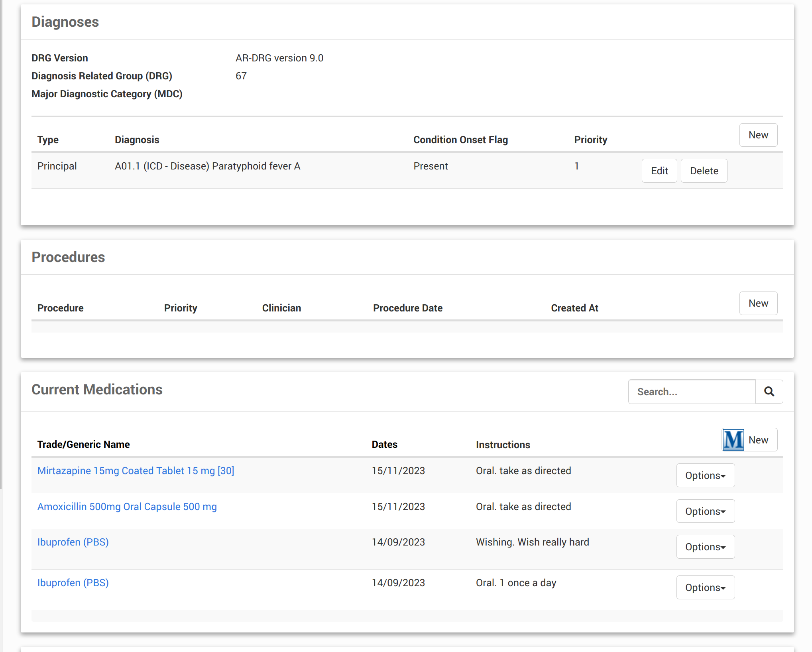Click New button in Diagnoses section

pos(758,135)
